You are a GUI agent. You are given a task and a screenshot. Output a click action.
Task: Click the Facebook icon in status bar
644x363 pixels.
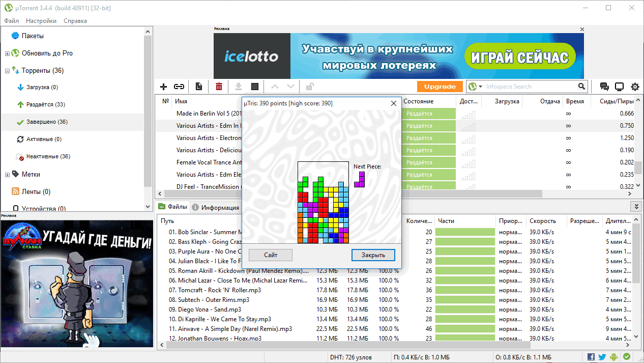coord(591,357)
